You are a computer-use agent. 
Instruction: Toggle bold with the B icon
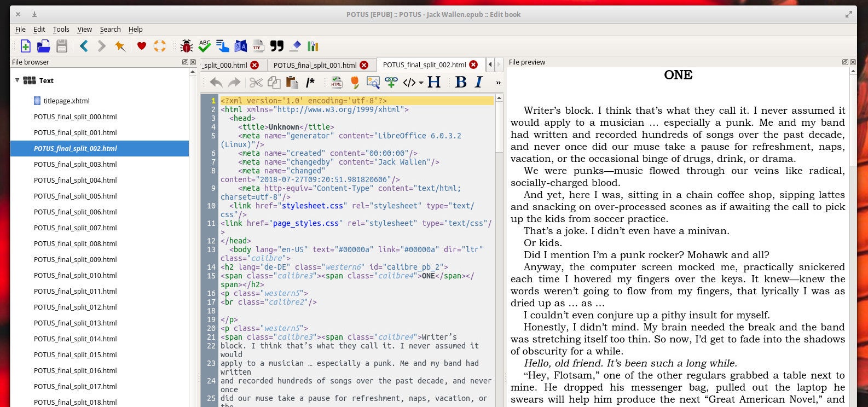click(x=461, y=82)
